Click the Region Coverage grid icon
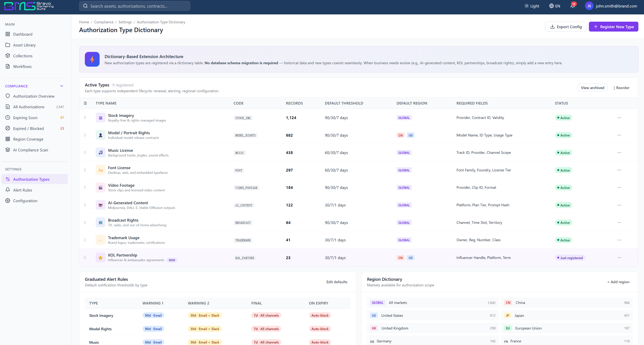644x345 pixels. (x=8, y=139)
